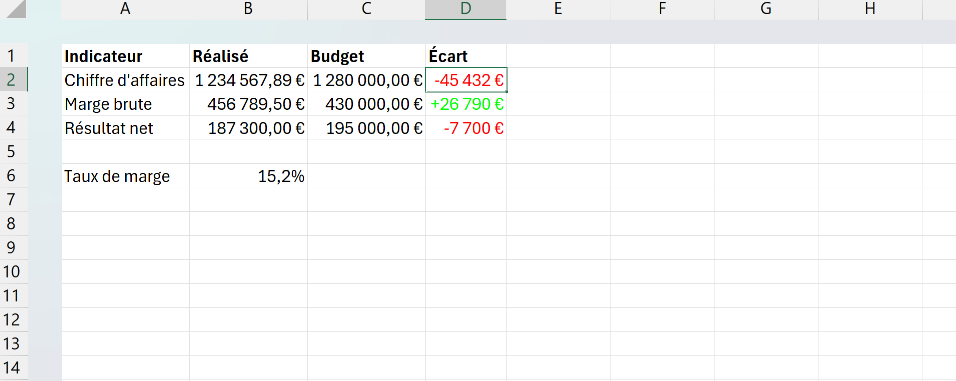The height and width of the screenshot is (381, 956).
Task: Select row 4 header
Action: [13, 128]
